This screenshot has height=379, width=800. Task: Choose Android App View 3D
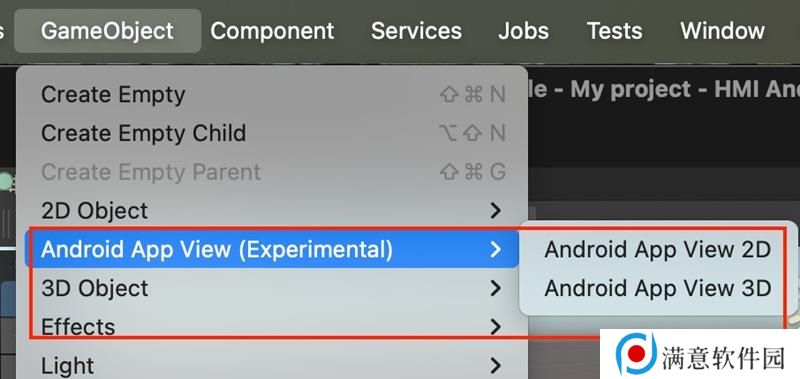(657, 288)
